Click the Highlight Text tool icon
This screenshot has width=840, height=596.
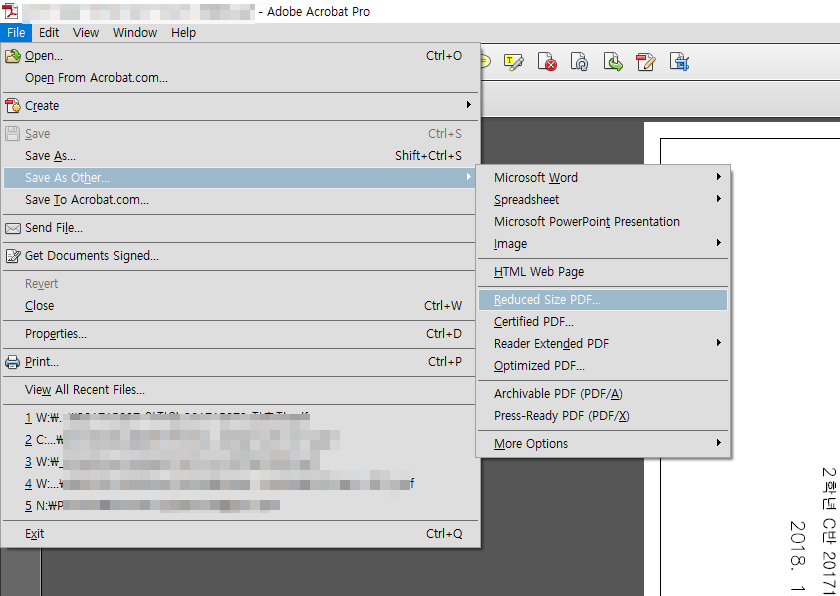click(x=514, y=62)
